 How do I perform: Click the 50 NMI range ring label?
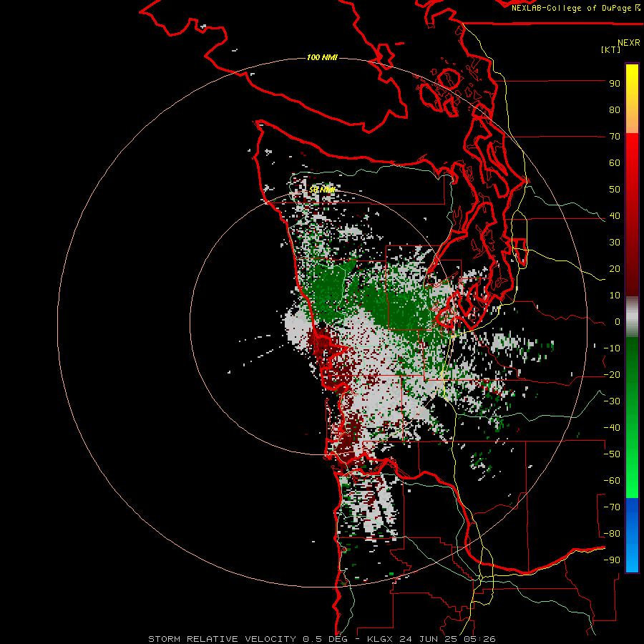pos(322,190)
